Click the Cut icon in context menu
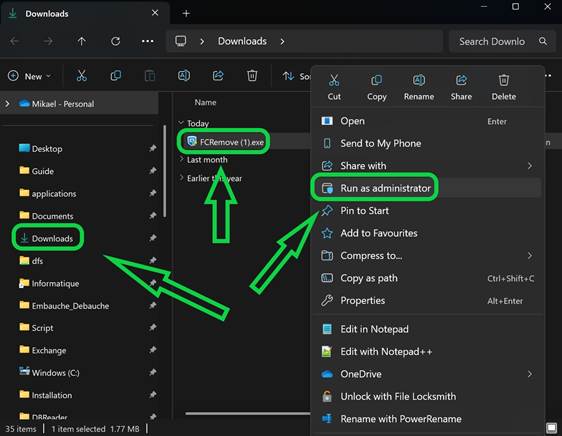 coord(334,81)
